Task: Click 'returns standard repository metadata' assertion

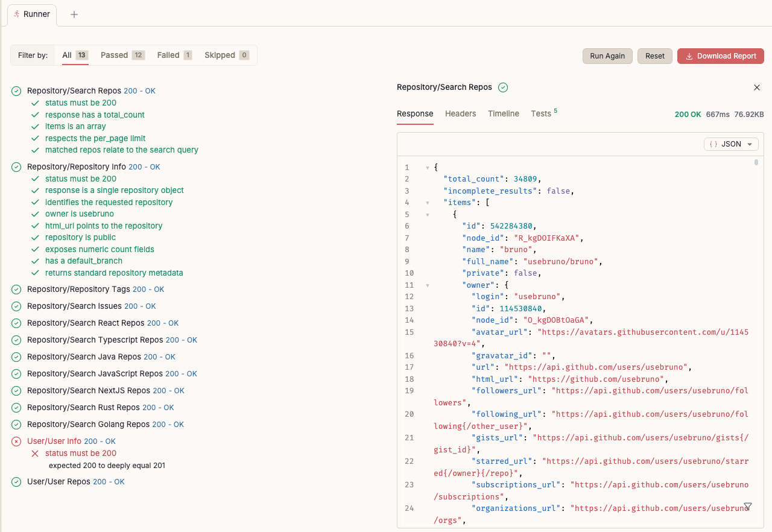Action: [x=114, y=273]
